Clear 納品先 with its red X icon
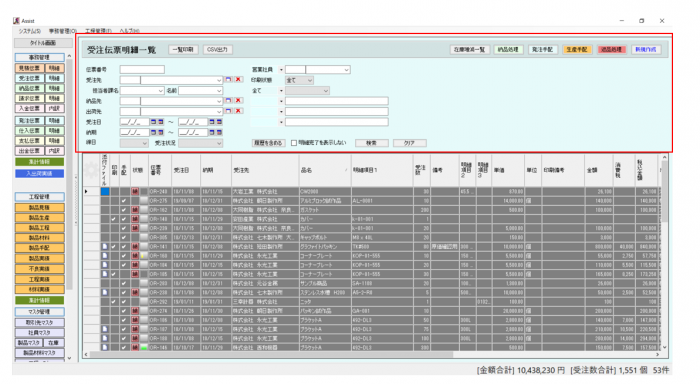 click(238, 100)
